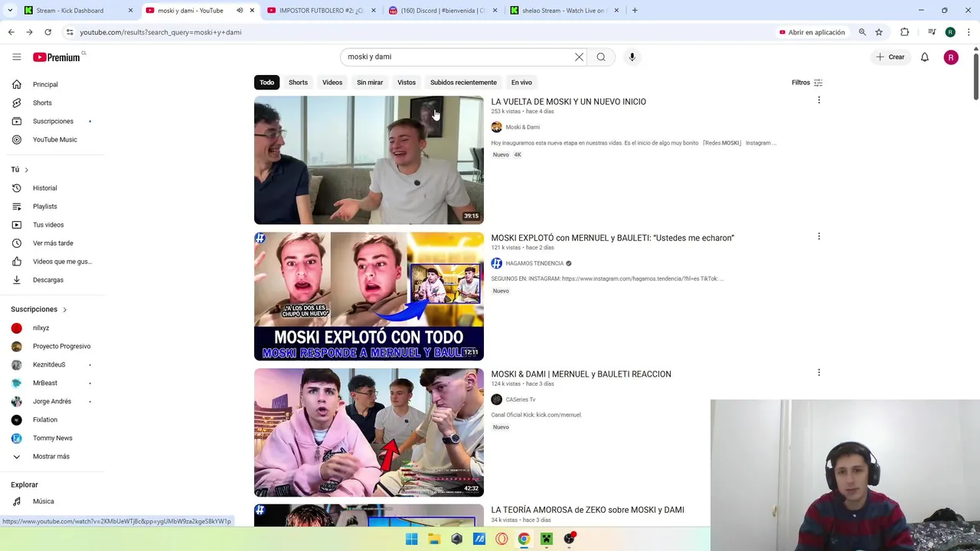The width and height of the screenshot is (980, 551).
Task: Open the HAGAMOS TENDENCIA channel link
Action: coord(534,263)
